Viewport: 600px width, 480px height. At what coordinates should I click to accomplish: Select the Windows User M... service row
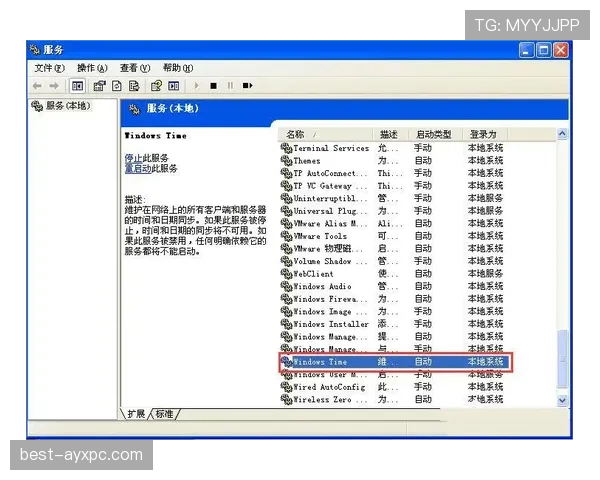point(393,374)
